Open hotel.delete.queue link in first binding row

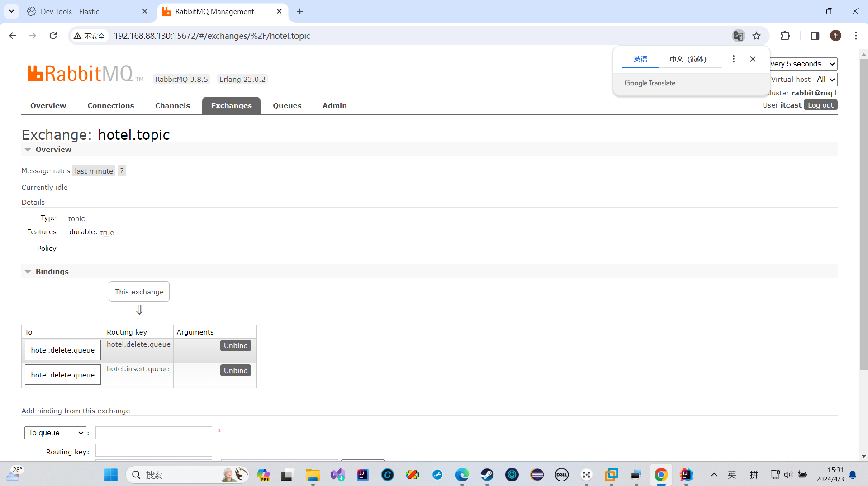[63, 350]
